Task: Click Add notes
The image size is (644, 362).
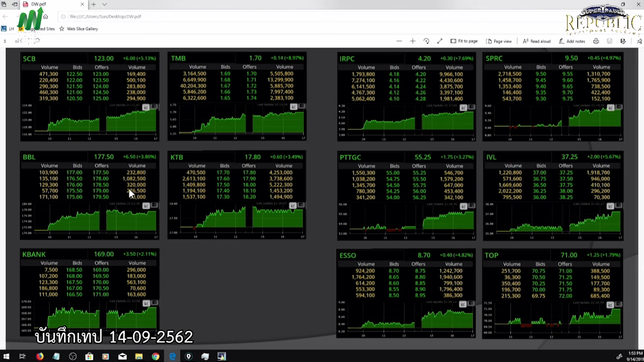Action: point(572,41)
